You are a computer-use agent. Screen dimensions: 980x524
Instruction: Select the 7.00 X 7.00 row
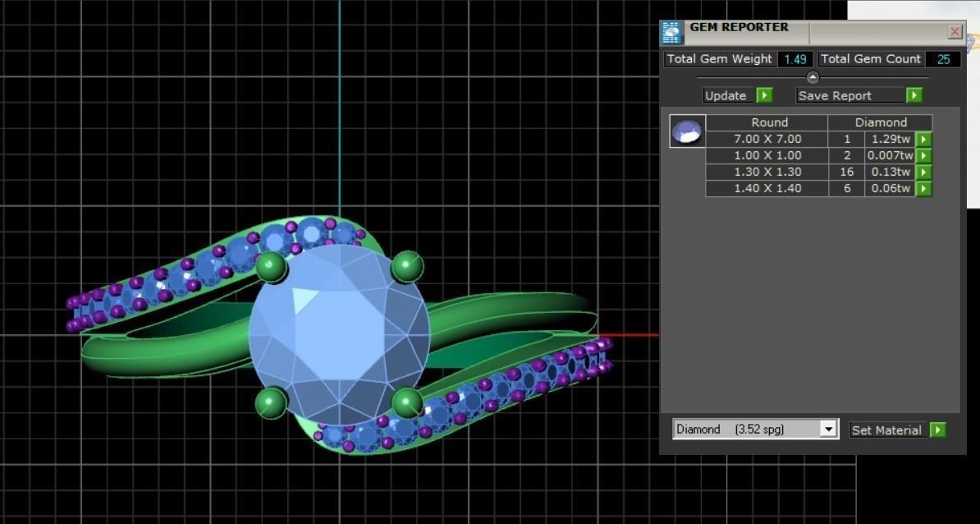[x=819, y=139]
